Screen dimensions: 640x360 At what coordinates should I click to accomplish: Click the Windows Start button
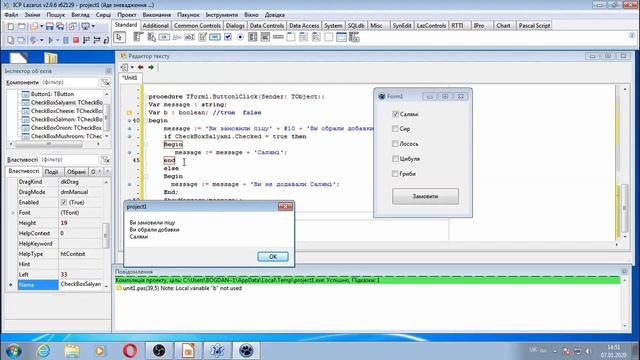[14, 351]
